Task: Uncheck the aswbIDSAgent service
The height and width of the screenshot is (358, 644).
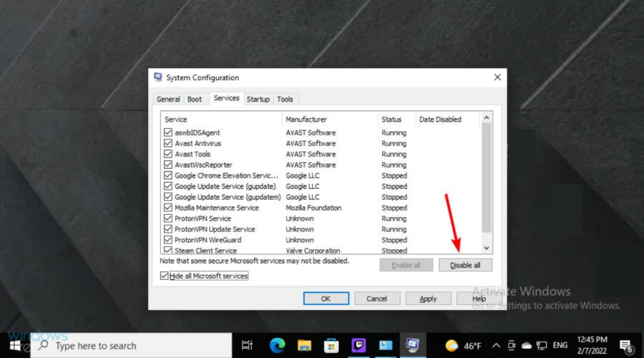Action: tap(167, 132)
